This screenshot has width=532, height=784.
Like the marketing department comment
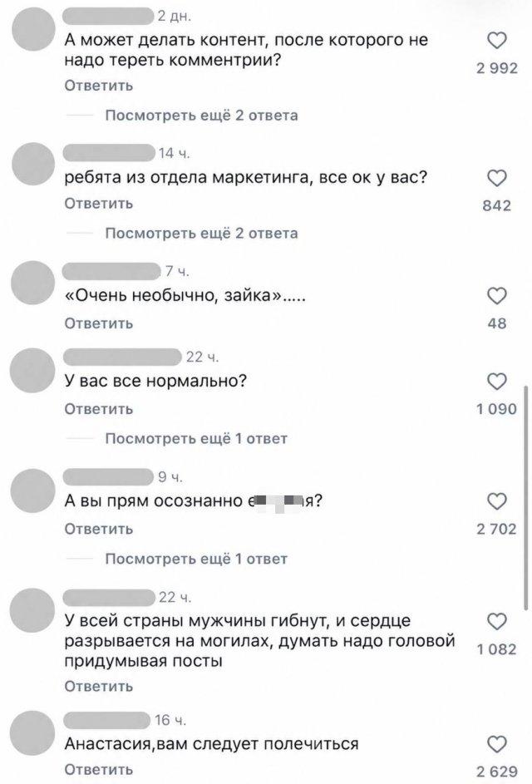pos(497,179)
